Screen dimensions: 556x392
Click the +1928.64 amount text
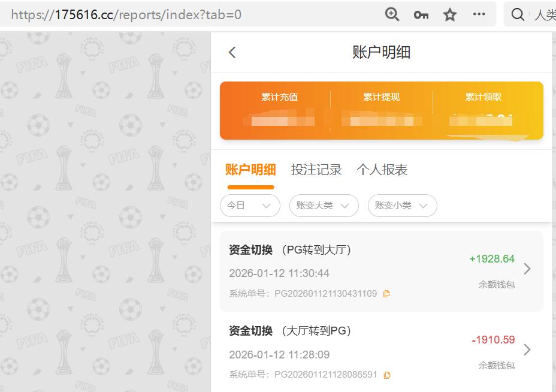click(492, 259)
